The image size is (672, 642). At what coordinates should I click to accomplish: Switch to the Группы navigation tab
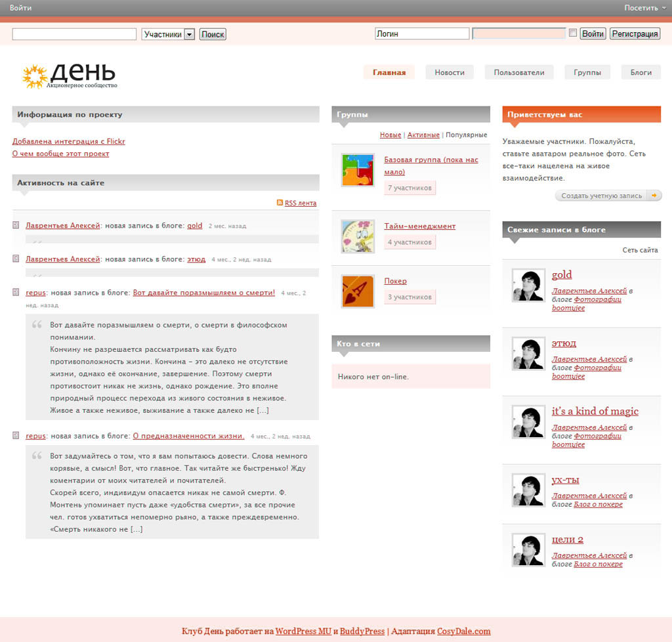coord(587,72)
